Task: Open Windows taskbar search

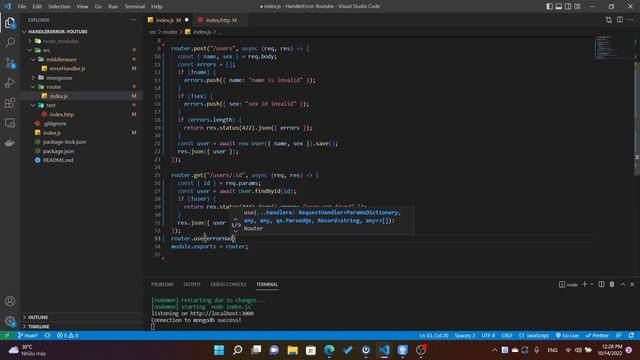Action: (x=238, y=350)
